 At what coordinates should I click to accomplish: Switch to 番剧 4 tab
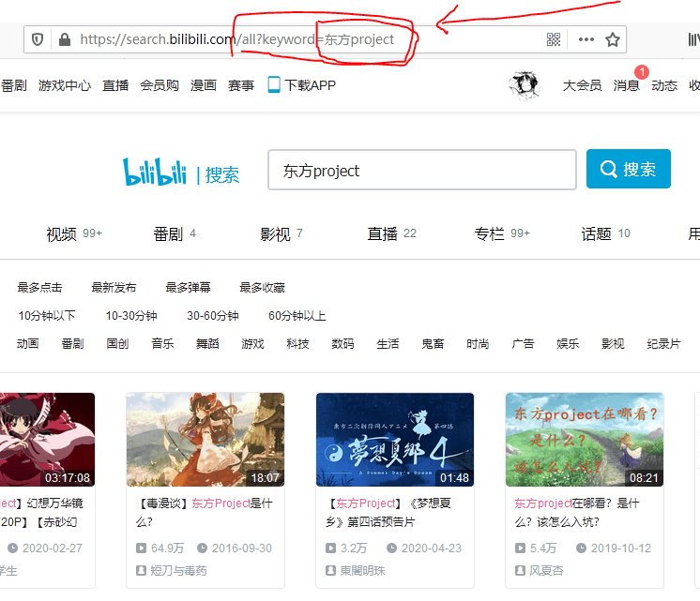175,233
